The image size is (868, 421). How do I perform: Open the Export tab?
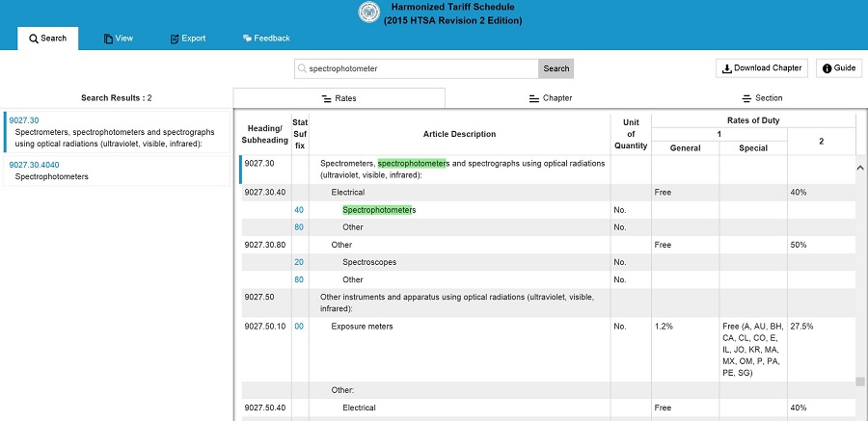[188, 39]
